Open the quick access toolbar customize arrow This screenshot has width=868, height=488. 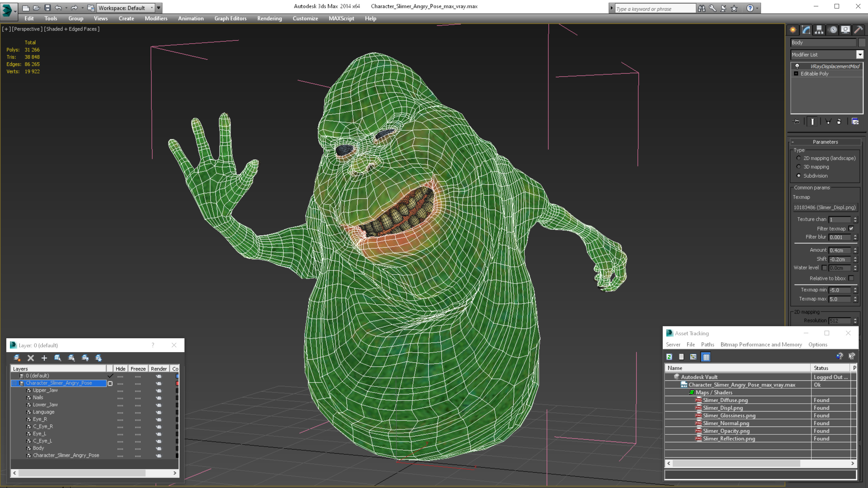click(x=158, y=8)
